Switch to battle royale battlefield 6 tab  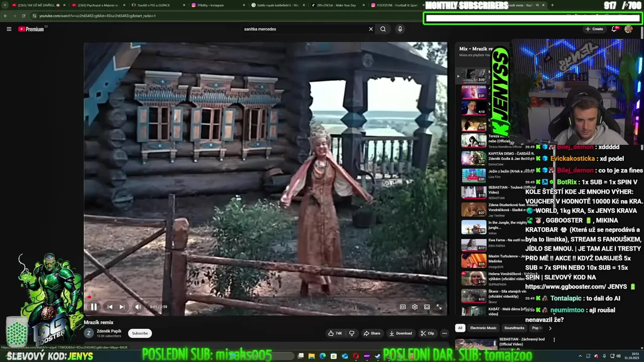[x=277, y=5]
